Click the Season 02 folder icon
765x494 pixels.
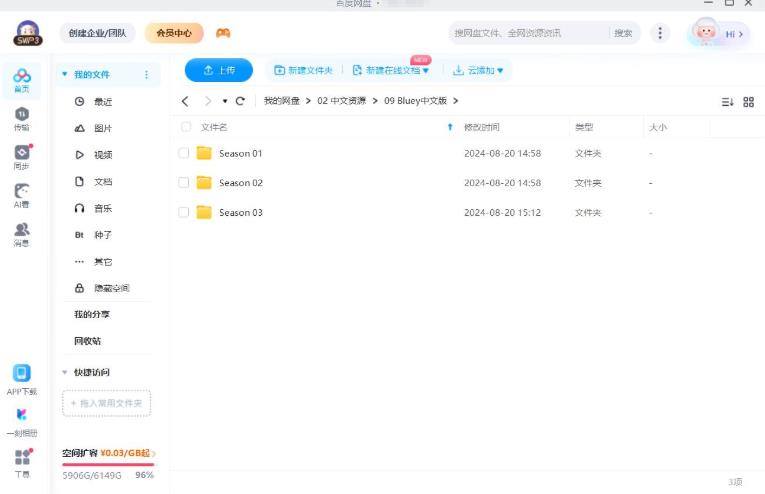[x=204, y=182]
